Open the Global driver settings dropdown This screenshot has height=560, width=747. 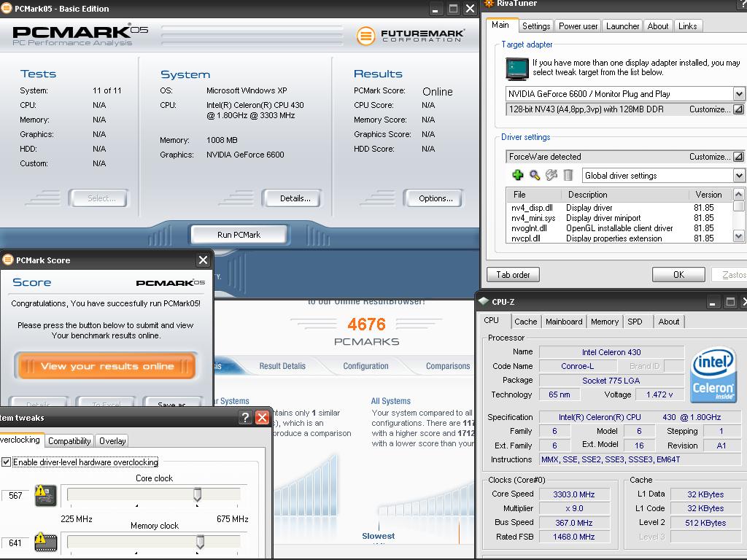coord(738,176)
